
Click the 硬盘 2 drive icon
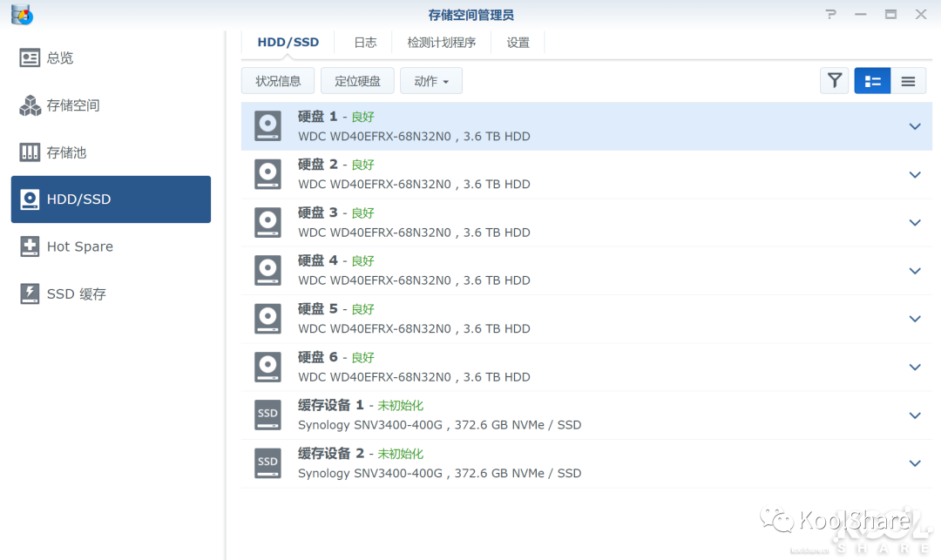267,174
